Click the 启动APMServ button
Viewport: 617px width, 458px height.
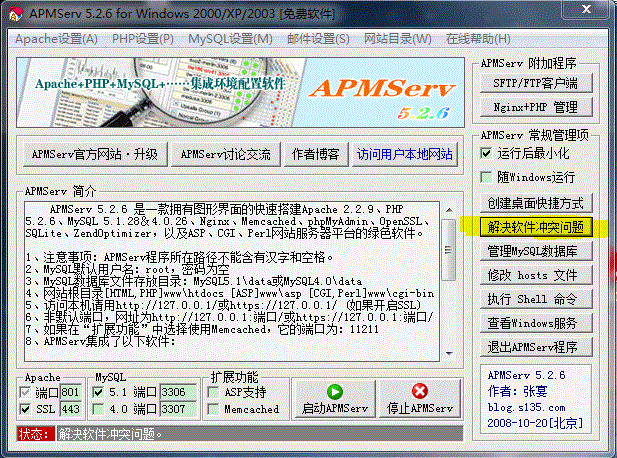335,399
